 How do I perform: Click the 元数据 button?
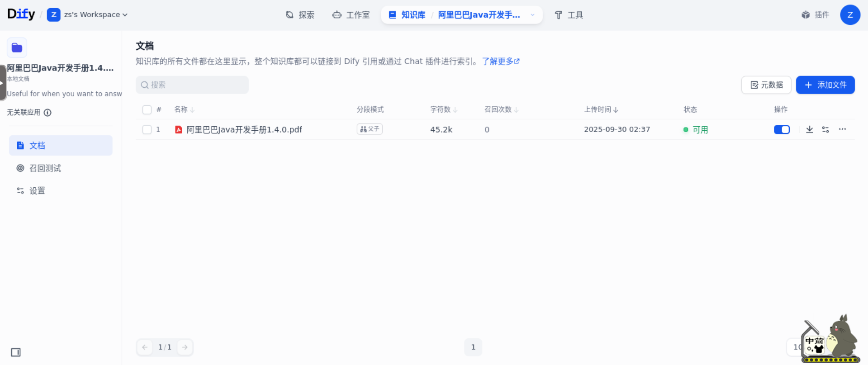click(x=766, y=85)
